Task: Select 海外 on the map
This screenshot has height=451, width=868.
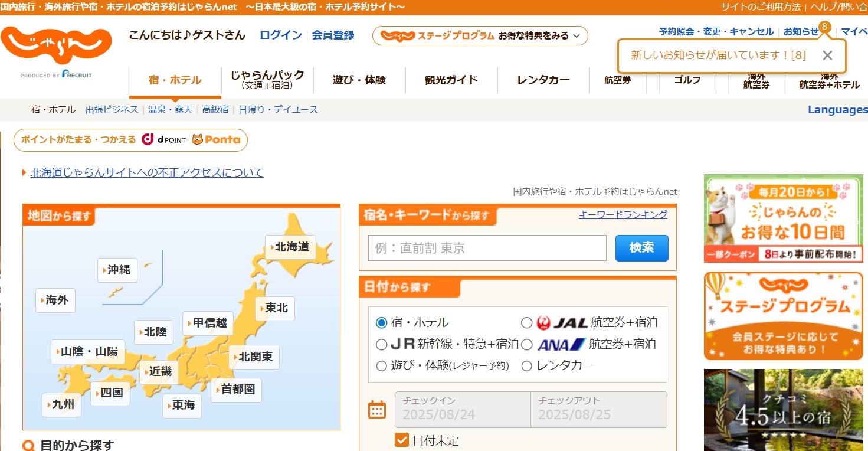Action: (55, 300)
